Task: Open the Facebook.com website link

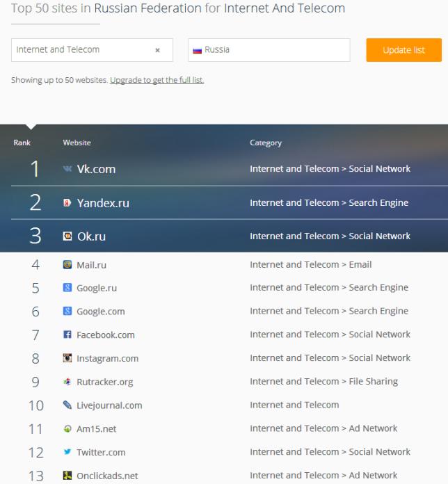Action: coord(106,335)
